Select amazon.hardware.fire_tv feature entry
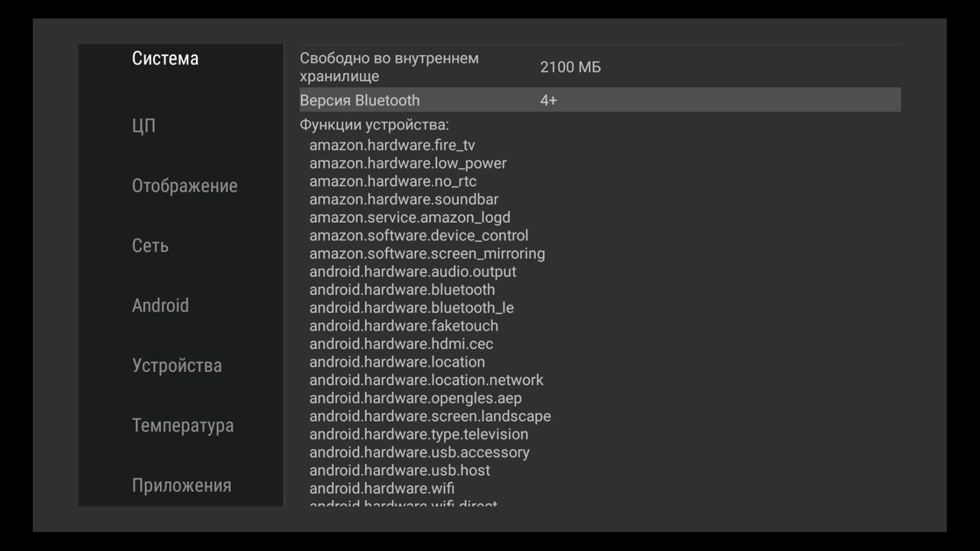980x551 pixels. coord(392,145)
